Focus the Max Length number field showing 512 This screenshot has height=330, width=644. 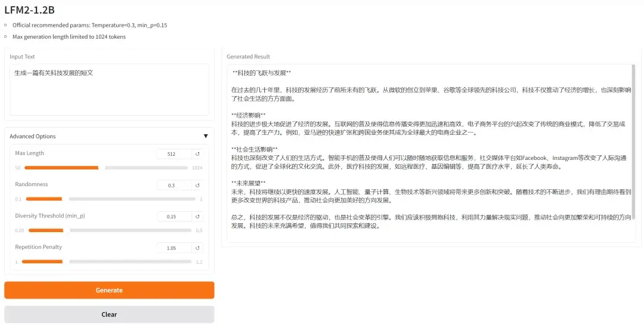click(174, 154)
